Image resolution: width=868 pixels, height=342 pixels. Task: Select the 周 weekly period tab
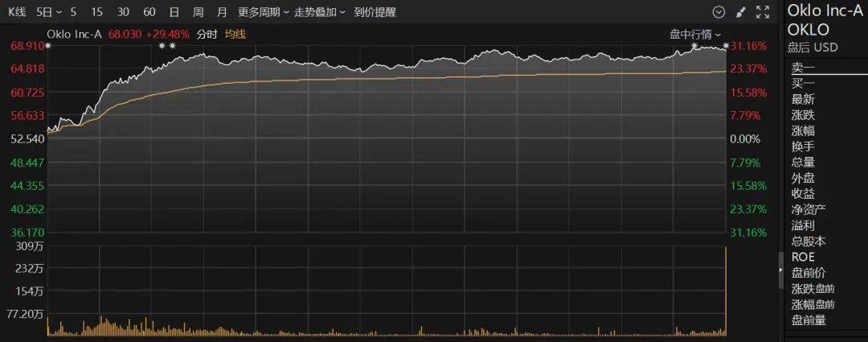click(199, 12)
